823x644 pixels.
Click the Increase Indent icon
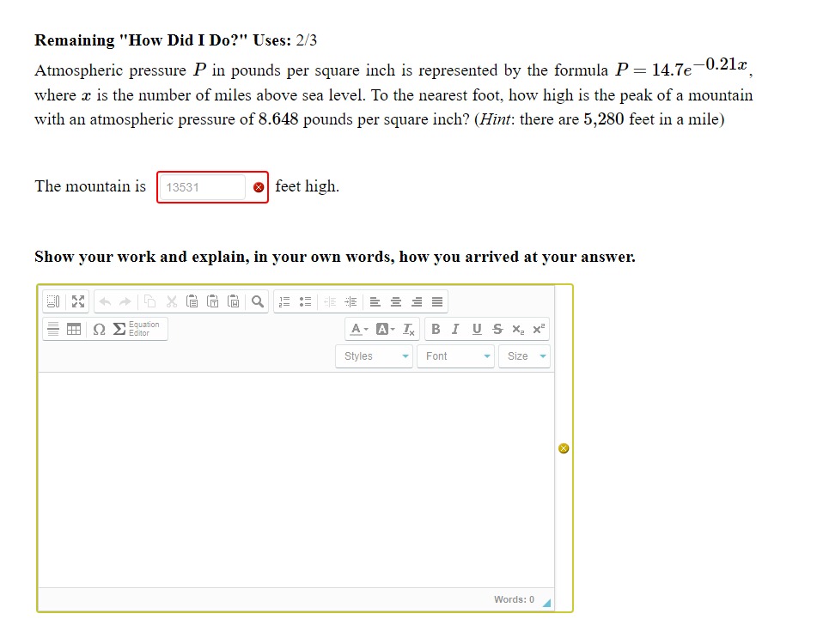[x=351, y=301]
